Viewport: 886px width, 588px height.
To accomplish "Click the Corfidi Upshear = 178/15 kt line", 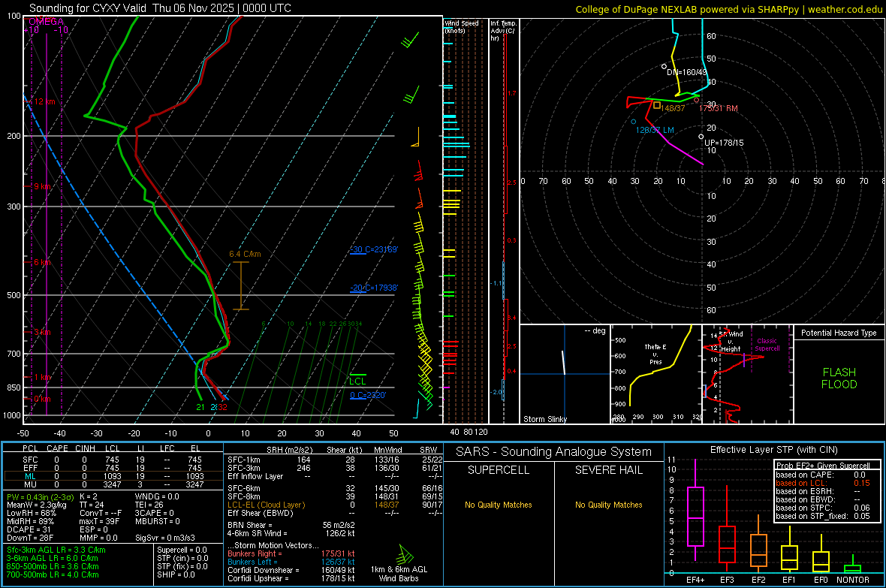I will coord(291,578).
